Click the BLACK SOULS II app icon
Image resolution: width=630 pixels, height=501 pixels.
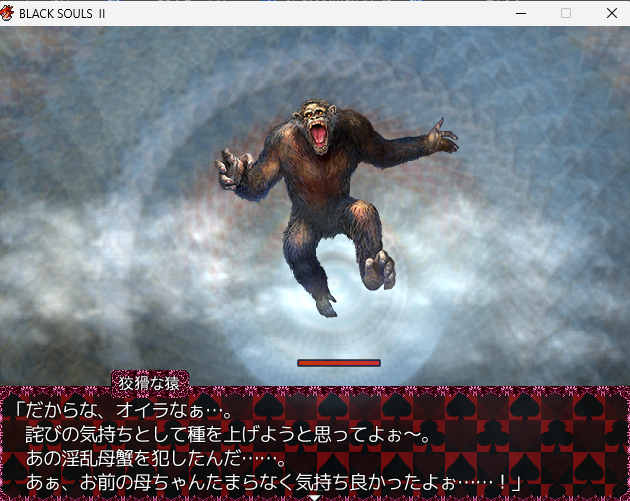point(6,13)
